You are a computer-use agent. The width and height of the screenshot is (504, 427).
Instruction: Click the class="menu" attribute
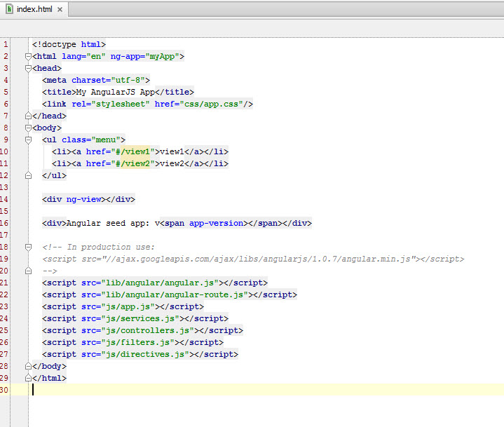tap(91, 140)
